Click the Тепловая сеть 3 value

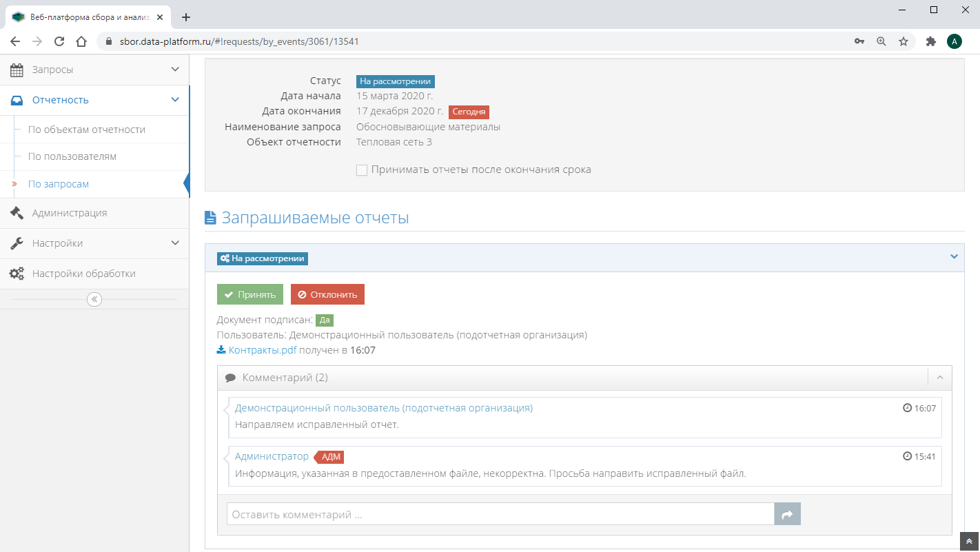coord(394,142)
